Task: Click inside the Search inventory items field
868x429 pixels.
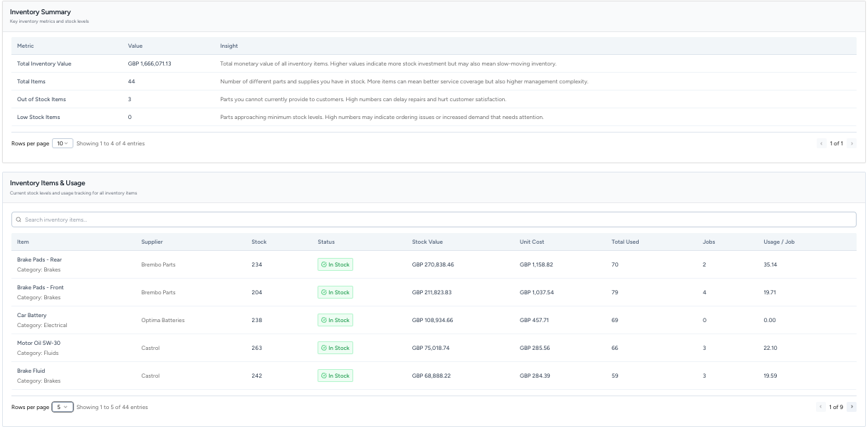Action: point(214,219)
